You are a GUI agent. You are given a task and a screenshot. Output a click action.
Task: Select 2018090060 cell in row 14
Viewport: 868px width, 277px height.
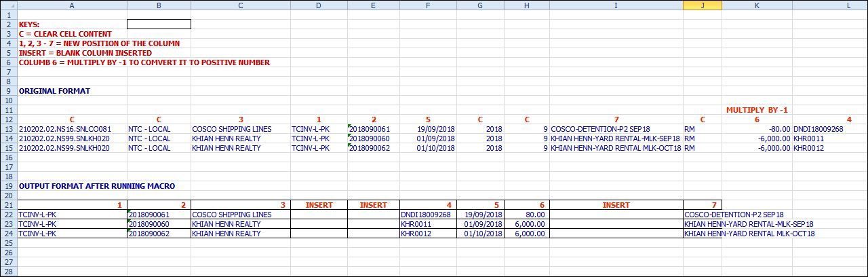(x=374, y=138)
